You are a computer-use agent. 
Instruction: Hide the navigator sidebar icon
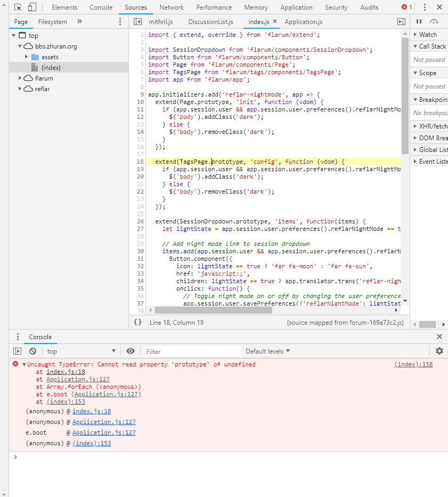(x=137, y=22)
